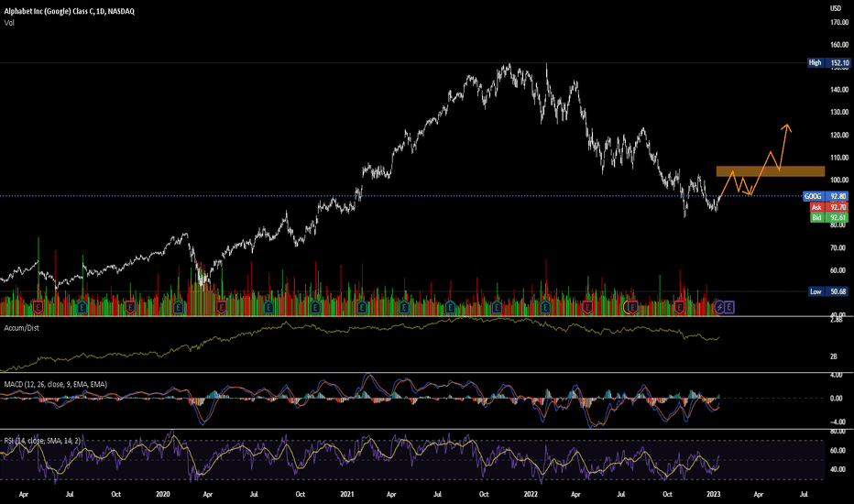
Task: Select the orange resistance zone rectangle
Action: [x=770, y=171]
